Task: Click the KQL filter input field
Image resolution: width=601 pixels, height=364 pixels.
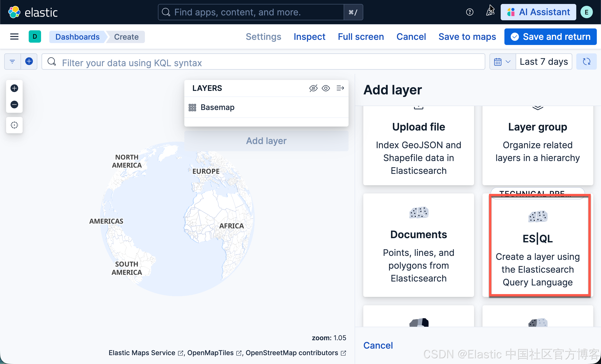Action: click(263, 63)
